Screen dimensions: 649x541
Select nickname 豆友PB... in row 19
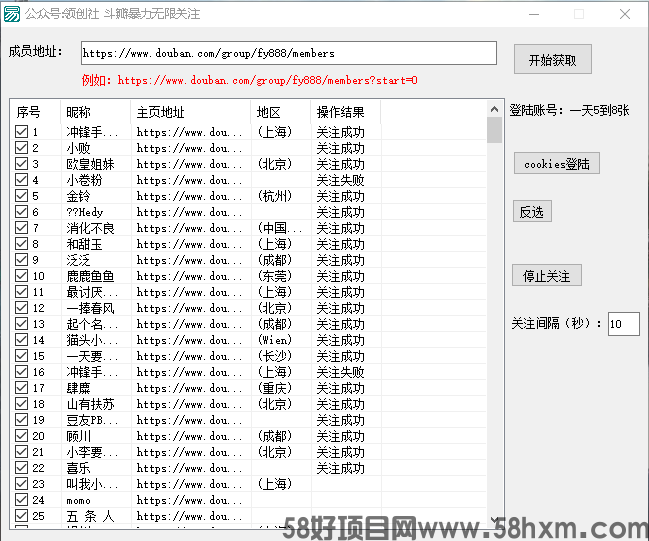point(92,420)
